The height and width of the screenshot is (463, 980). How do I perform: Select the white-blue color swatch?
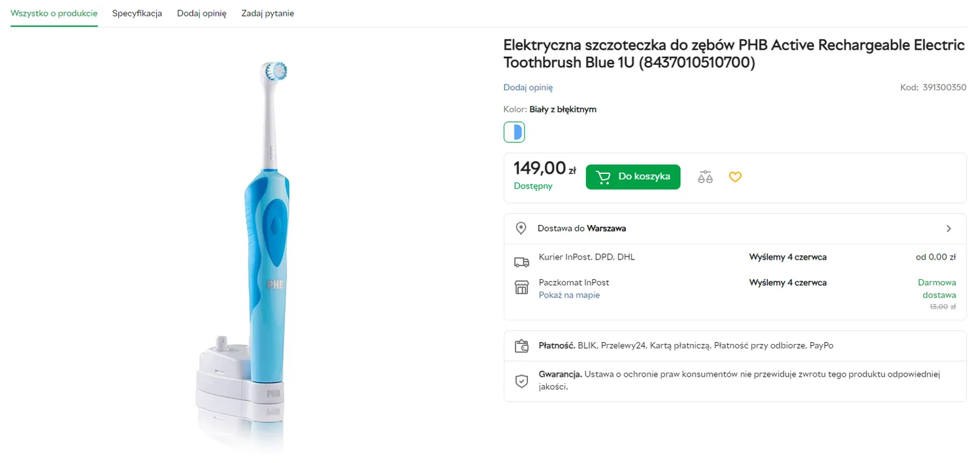[514, 132]
